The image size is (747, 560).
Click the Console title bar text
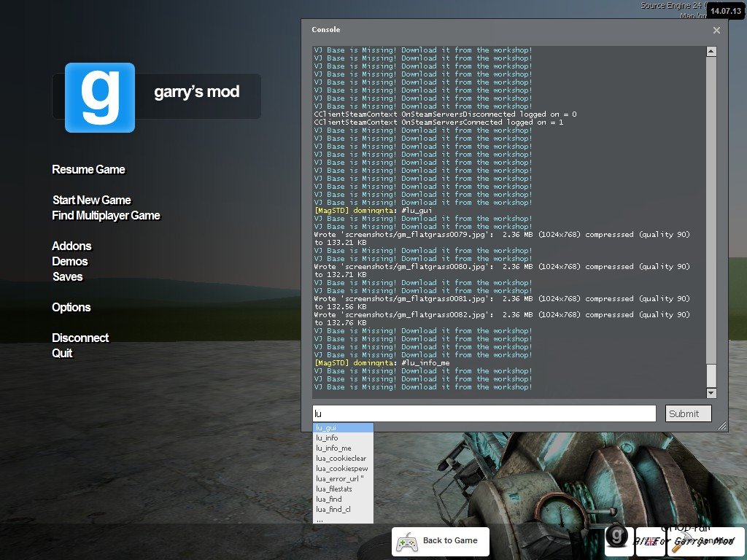pyautogui.click(x=326, y=29)
